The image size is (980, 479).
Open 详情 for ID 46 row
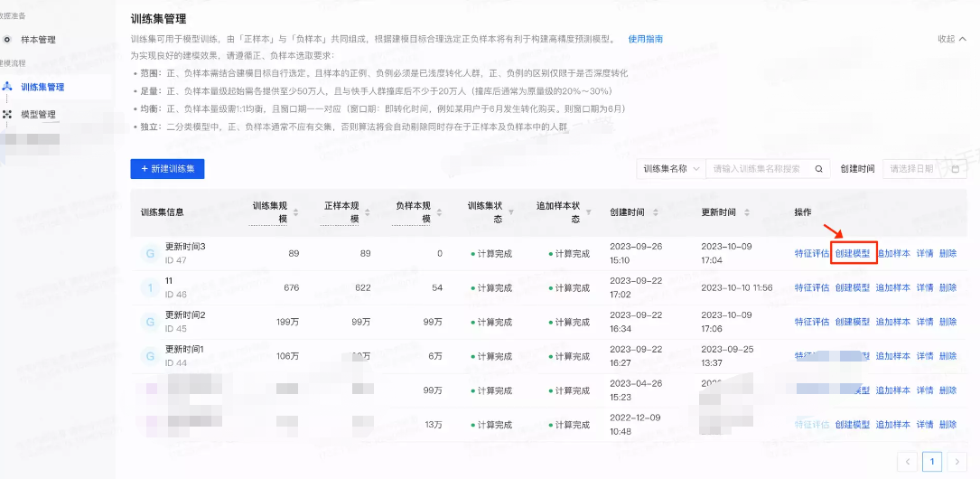tap(925, 287)
